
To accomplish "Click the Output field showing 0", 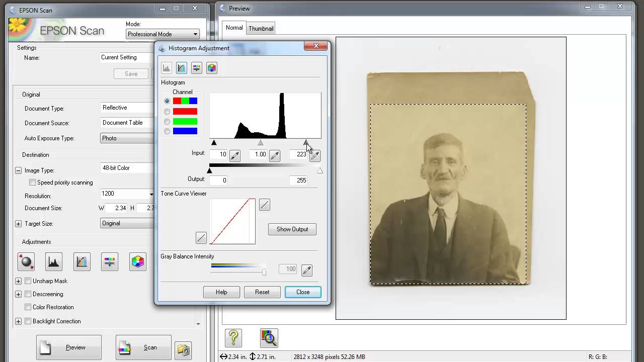I will pos(218,180).
